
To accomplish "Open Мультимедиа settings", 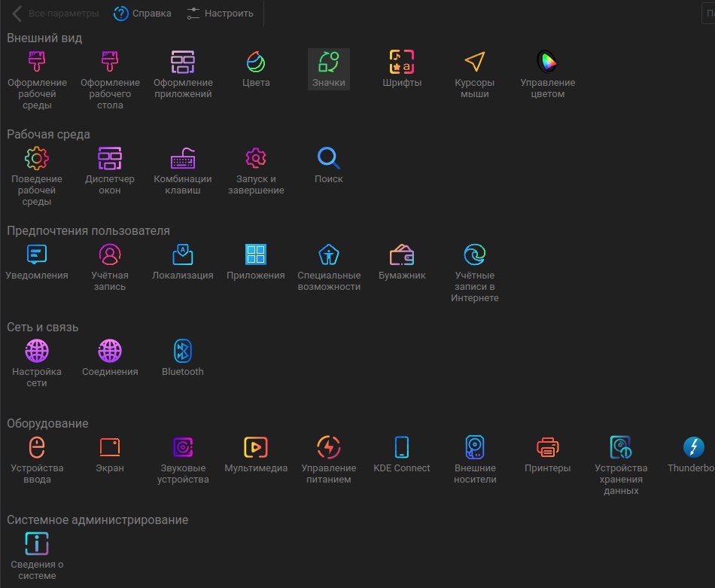I will (x=256, y=454).
